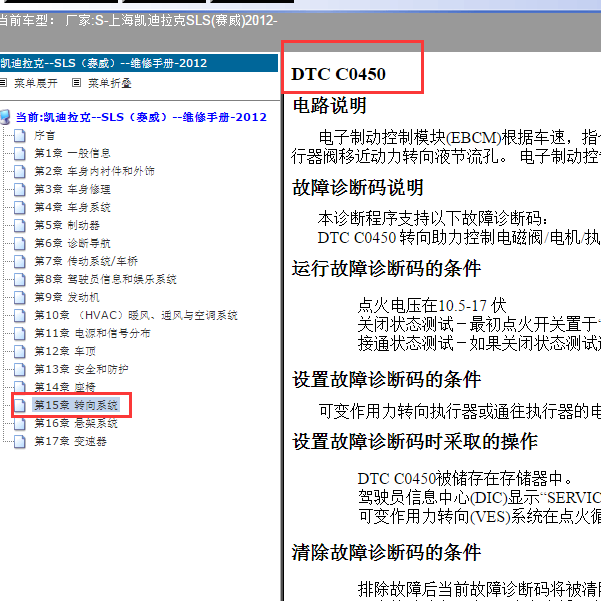Screen dimensions: 601x601
Task: Open 第6章 诊断导航
Action: point(72,243)
